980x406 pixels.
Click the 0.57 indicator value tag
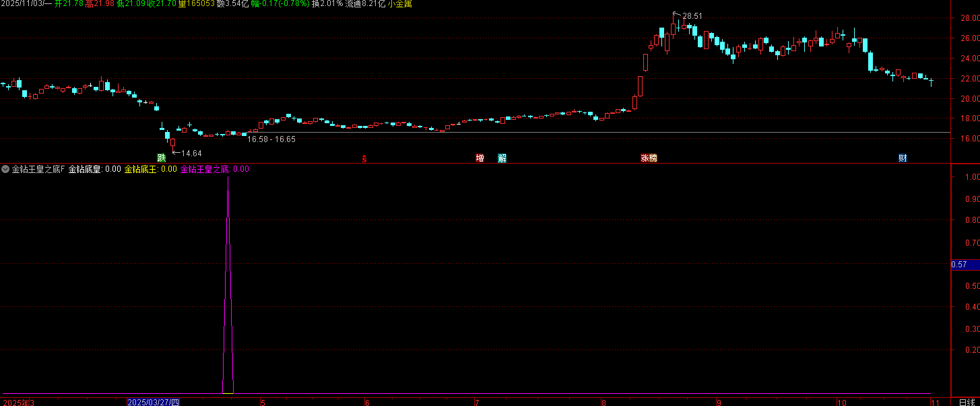[x=965, y=265]
